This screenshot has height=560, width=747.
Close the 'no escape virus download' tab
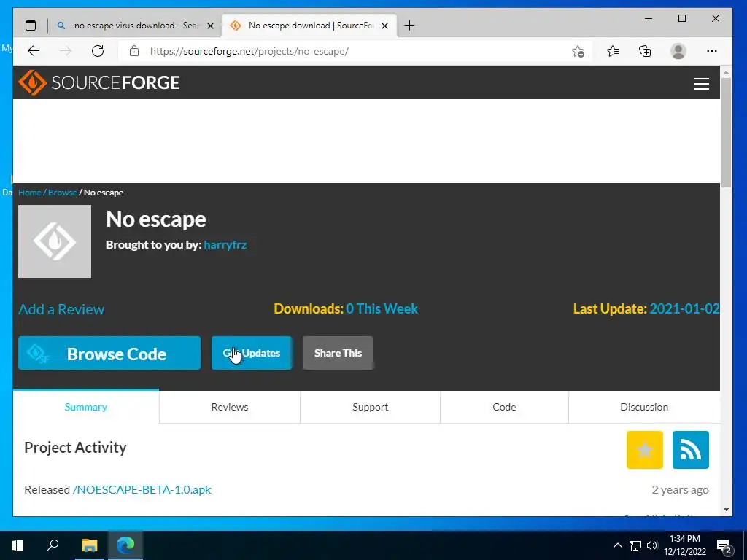click(x=210, y=26)
